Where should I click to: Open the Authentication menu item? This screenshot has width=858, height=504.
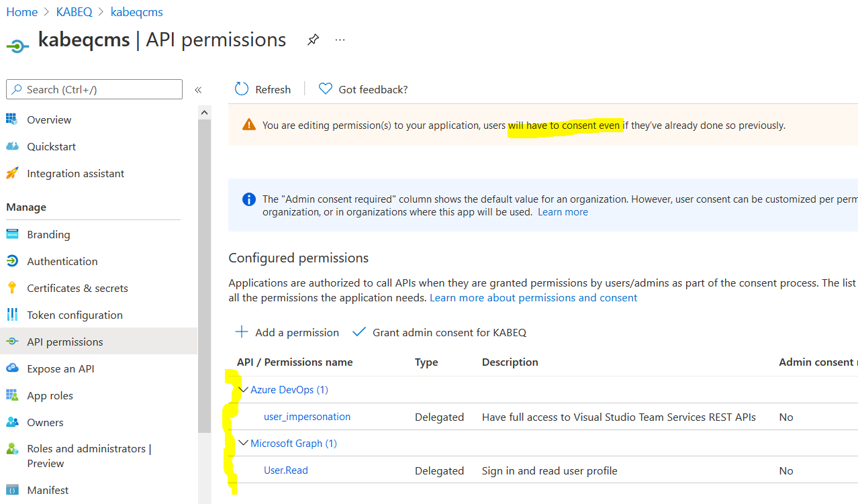[62, 261]
